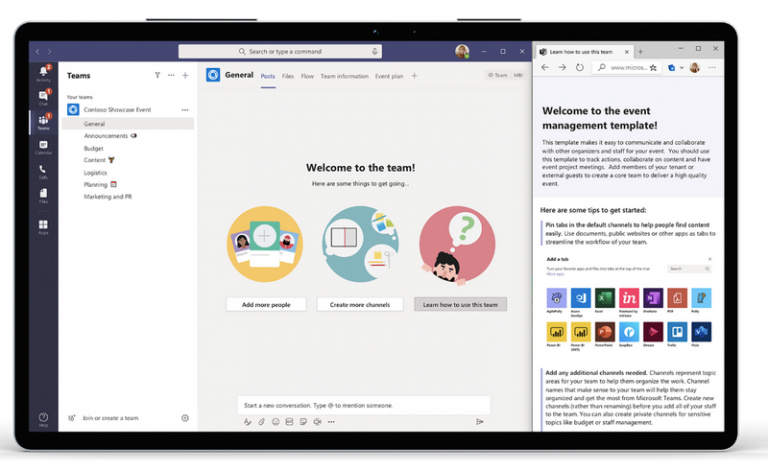Screen dimensions: 768x471
Task: Open team settings gear near Join or create
Action: click(185, 418)
